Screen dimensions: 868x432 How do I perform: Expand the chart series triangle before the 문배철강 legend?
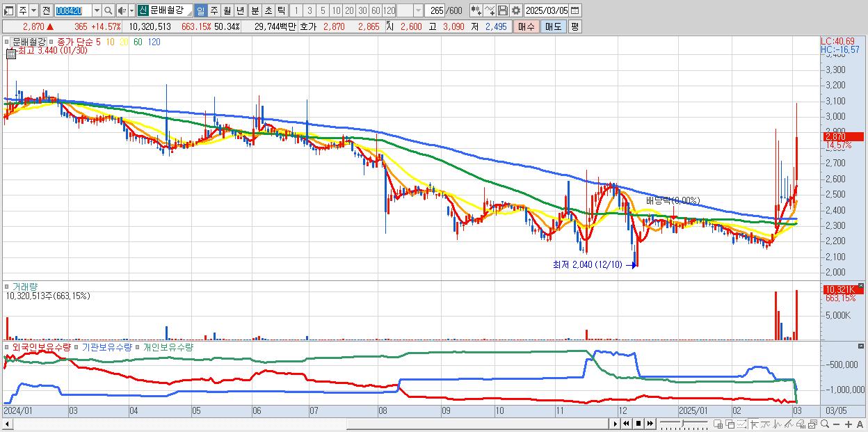point(8,42)
